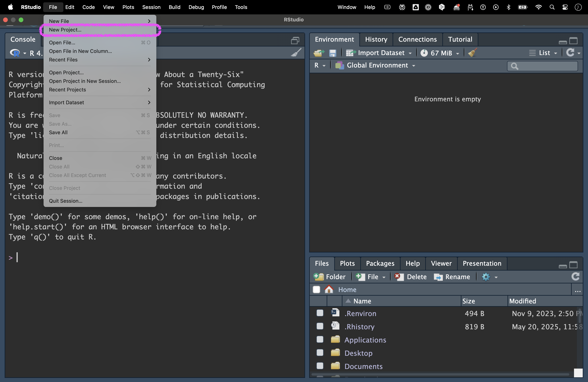Viewport: 588px width, 382px height.
Task: Click the memory usage pie icon
Action: click(x=424, y=53)
